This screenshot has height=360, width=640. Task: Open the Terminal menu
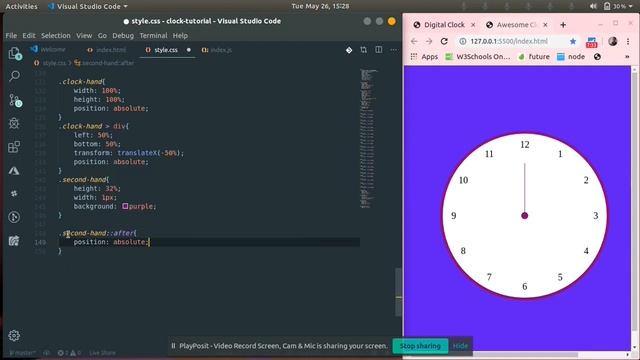click(x=153, y=36)
